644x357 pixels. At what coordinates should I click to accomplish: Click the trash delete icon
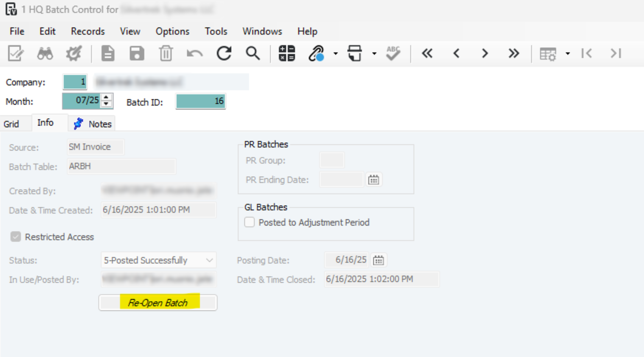[166, 54]
